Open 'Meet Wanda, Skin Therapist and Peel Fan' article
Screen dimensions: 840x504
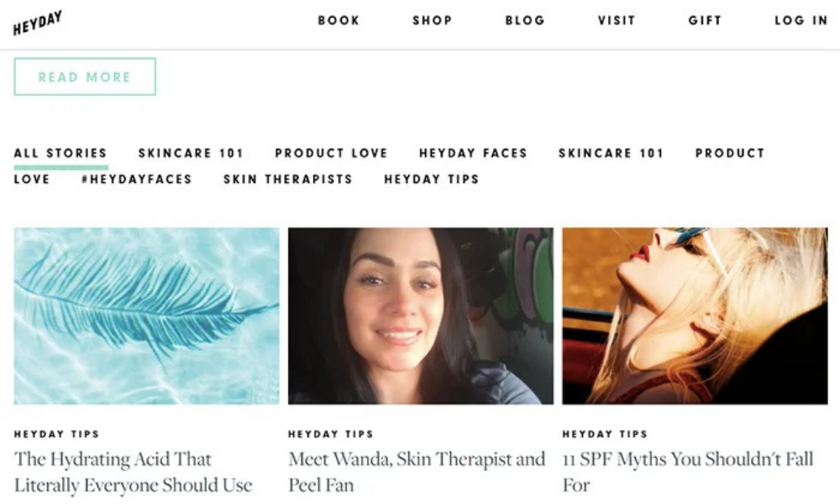[x=417, y=472]
